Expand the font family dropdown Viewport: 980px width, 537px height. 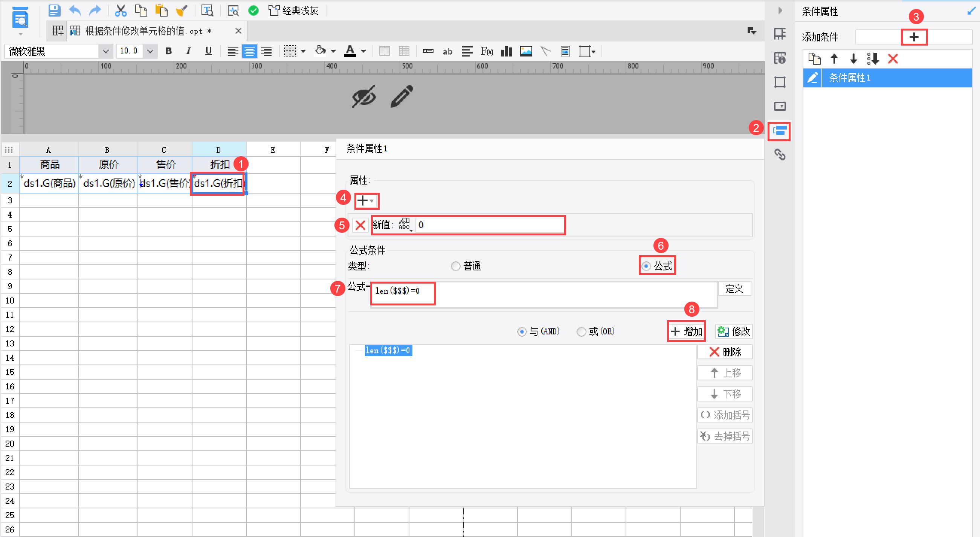click(105, 51)
